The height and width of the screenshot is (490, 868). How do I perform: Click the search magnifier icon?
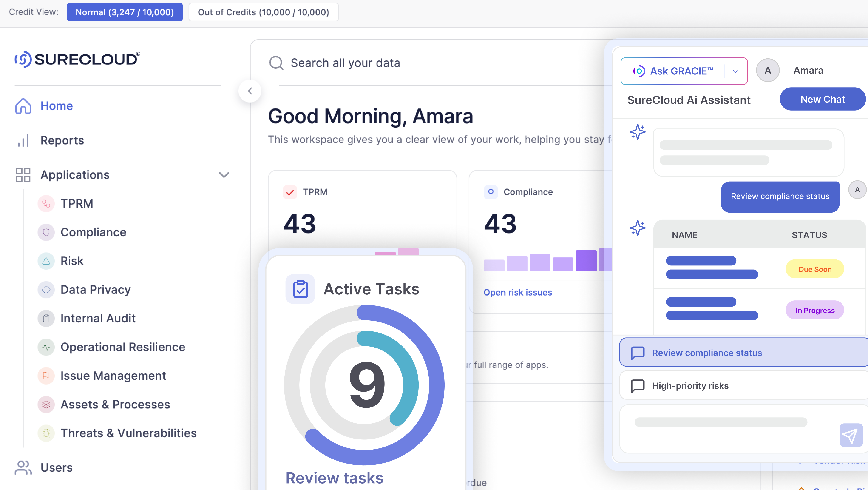tap(276, 63)
